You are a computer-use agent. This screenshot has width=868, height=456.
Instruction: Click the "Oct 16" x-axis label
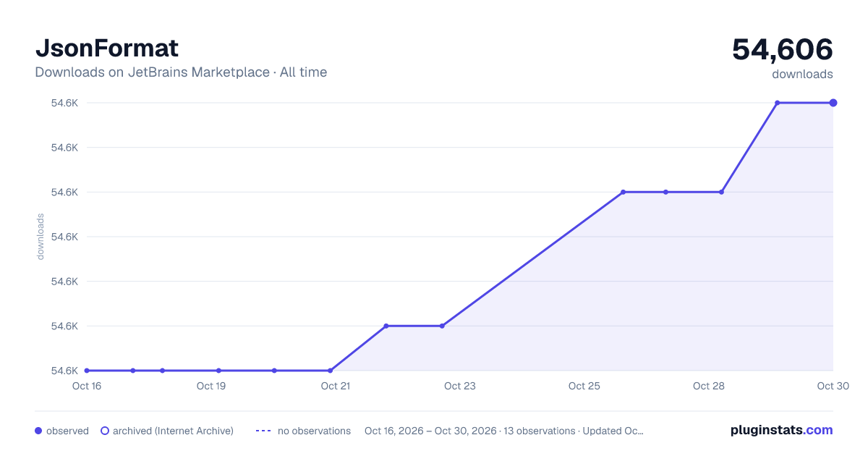87,386
